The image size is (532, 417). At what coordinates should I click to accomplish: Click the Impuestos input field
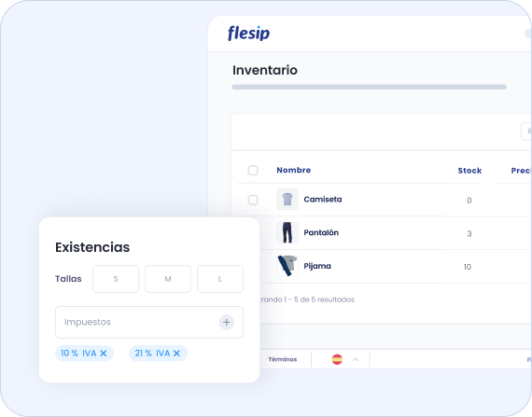(x=149, y=322)
